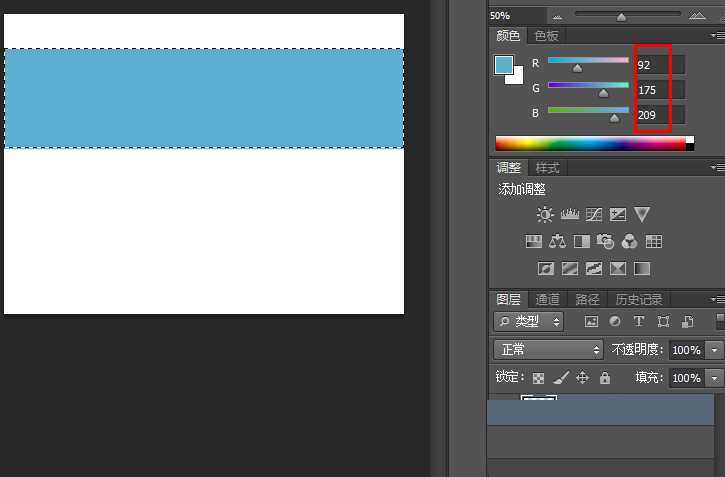Add a Curves adjustment layer
This screenshot has width=725, height=477.
click(594, 214)
